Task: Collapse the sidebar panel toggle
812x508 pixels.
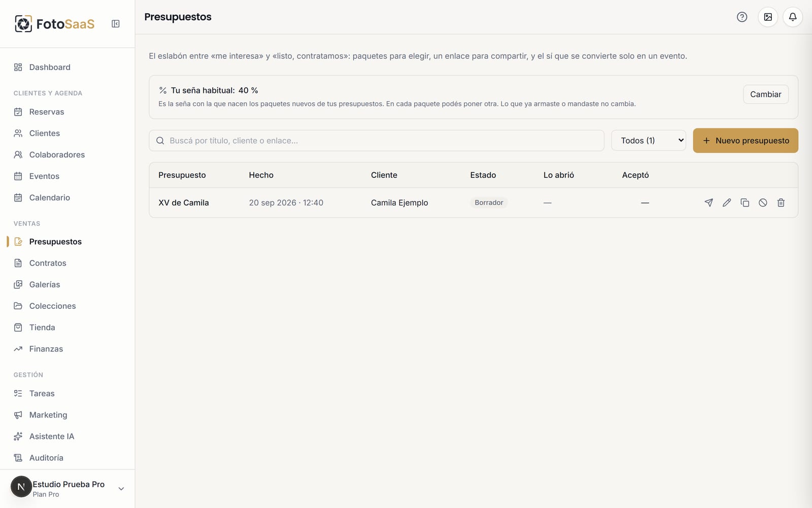Action: click(116, 24)
